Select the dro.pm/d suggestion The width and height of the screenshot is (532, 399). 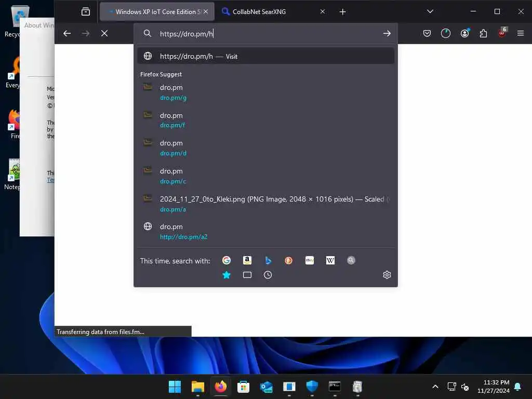coord(265,148)
